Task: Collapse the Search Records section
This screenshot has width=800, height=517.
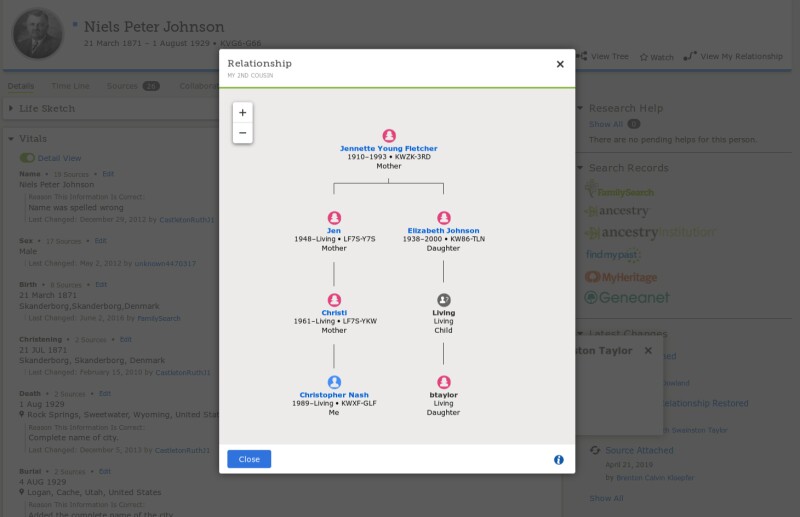Action: [x=580, y=168]
